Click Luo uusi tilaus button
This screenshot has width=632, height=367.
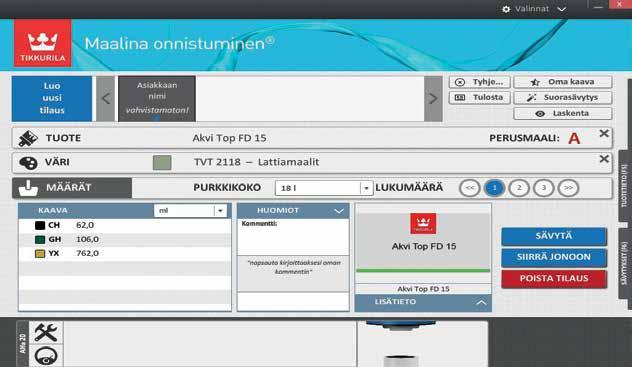coord(52,99)
